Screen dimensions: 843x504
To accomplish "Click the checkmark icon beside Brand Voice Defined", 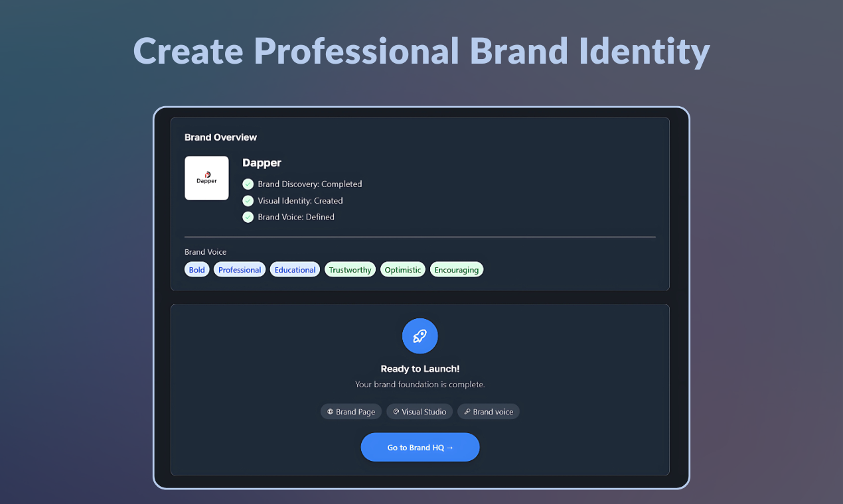I will pos(248,217).
